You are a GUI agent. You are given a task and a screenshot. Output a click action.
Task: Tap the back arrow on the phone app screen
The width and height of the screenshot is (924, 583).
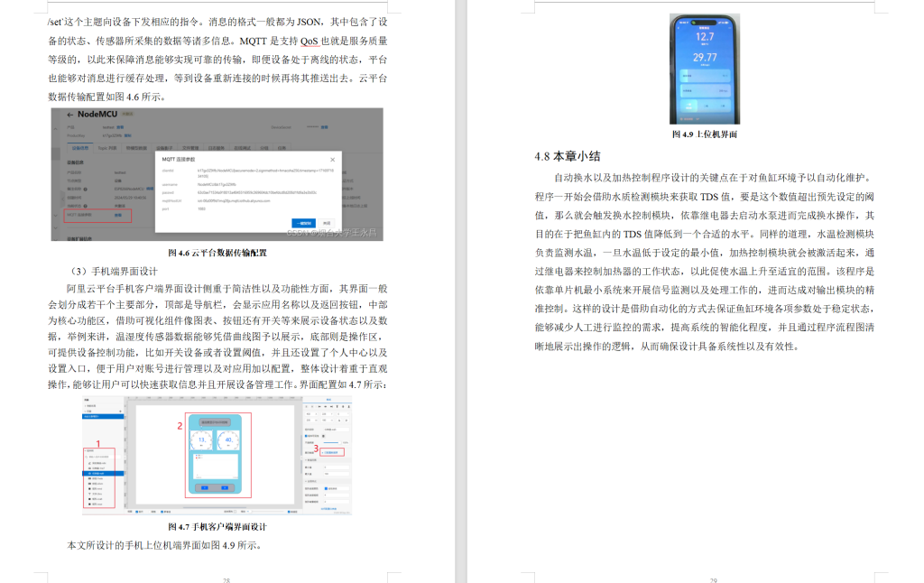tap(679, 27)
